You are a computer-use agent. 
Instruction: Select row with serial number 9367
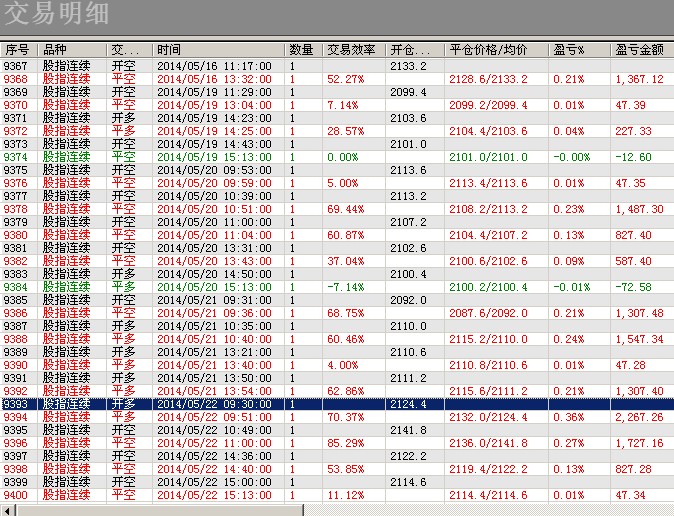click(x=337, y=66)
